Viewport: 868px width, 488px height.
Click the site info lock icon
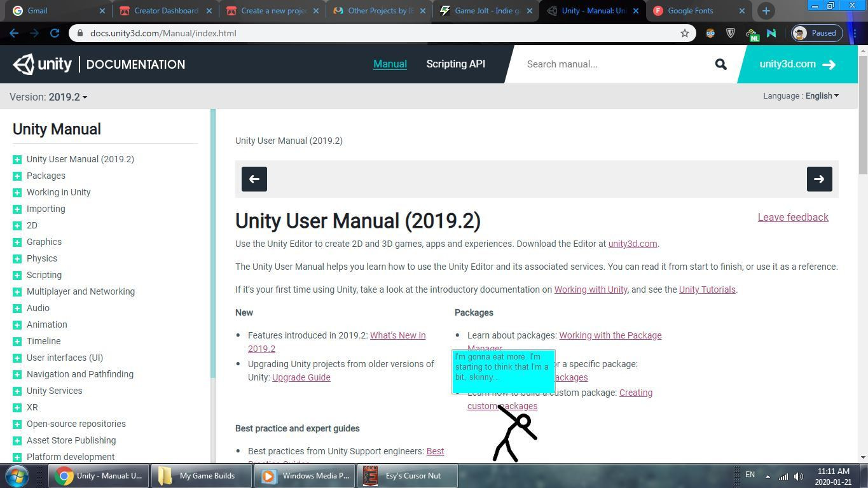pos(79,33)
